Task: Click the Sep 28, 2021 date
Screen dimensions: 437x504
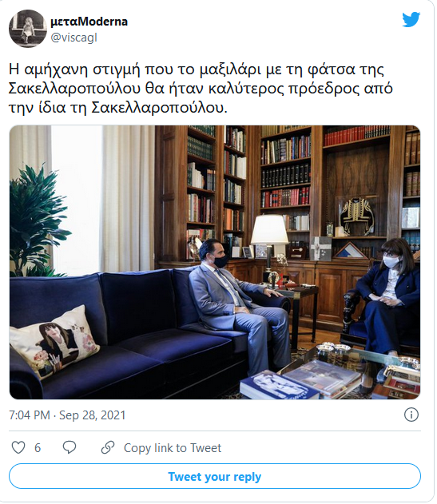Action: [93, 415]
